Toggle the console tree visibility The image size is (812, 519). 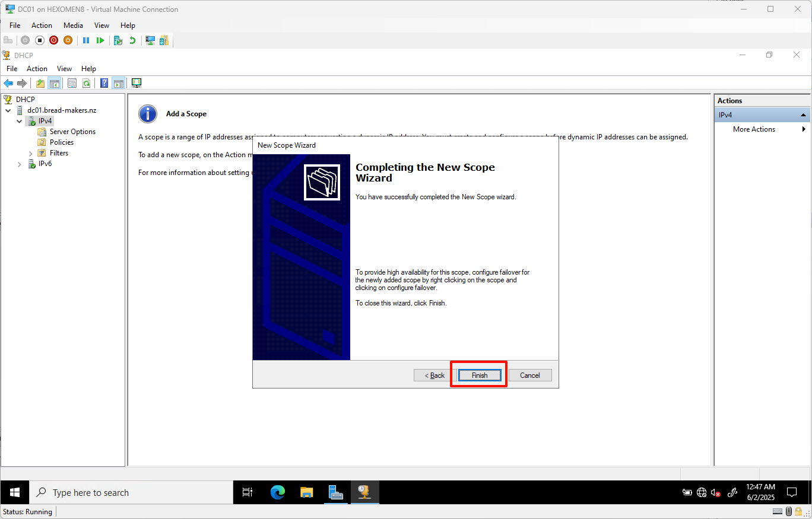(53, 83)
